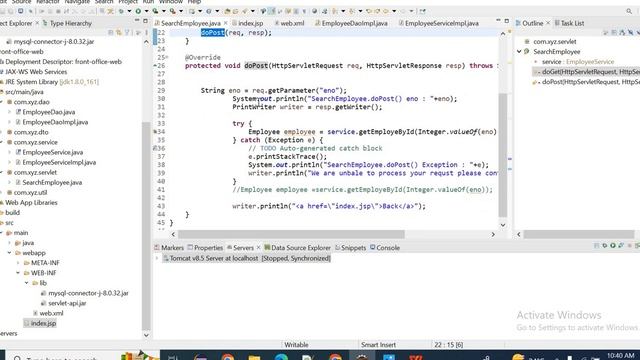This screenshot has width=640, height=360.
Task: Open the Run menu
Action: pos(148,2)
